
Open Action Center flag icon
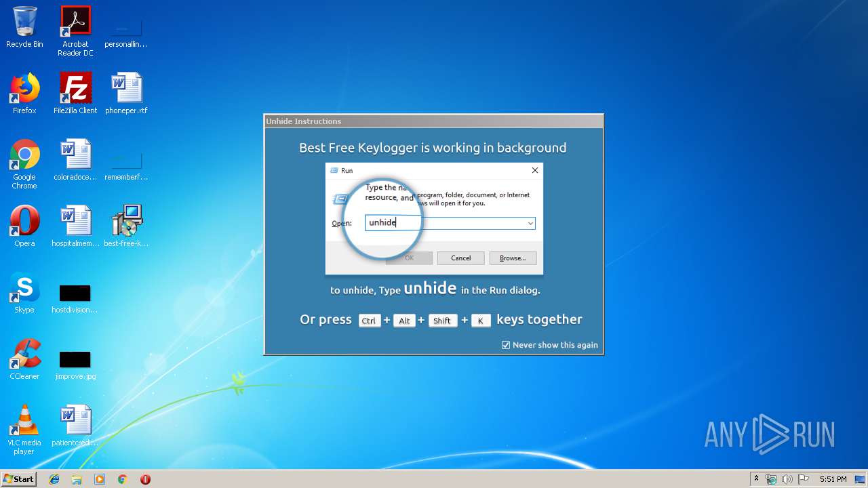(804, 479)
